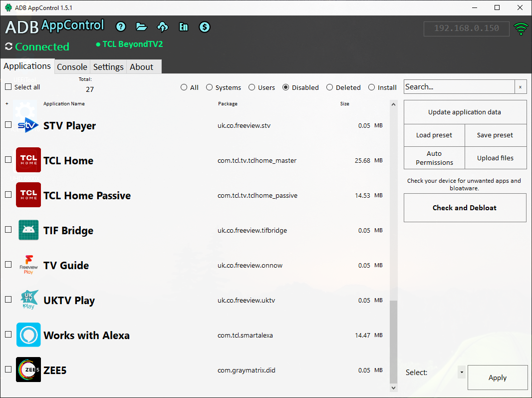Click the TV Guide Freeview Play icon
The image size is (532, 398).
[x=28, y=265]
